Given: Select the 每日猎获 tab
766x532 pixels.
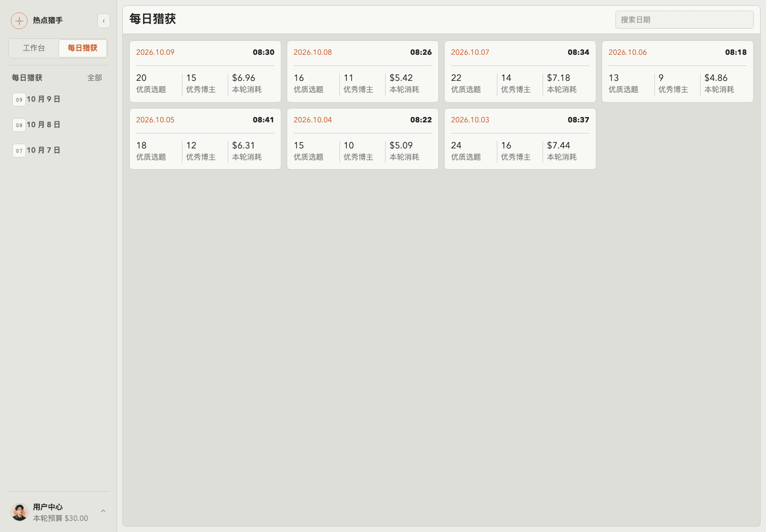Looking at the screenshot, I should coord(82,48).
